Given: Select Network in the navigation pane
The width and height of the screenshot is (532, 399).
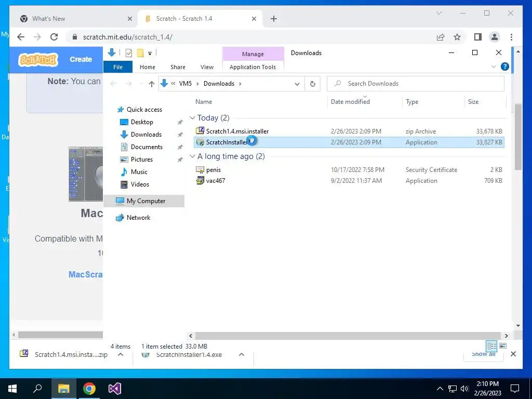Looking at the screenshot, I should pos(138,218).
